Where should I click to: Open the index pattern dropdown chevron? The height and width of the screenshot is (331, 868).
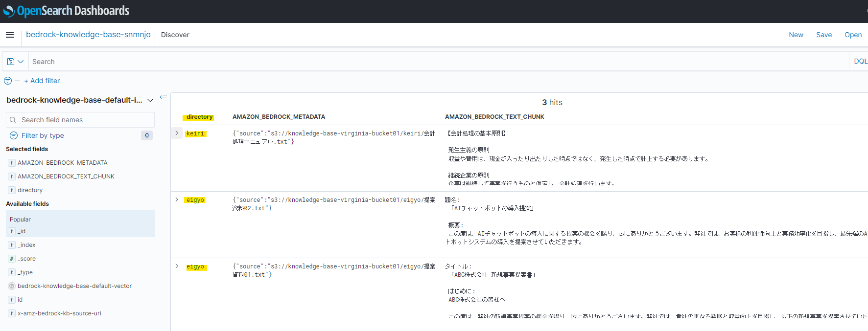point(150,100)
